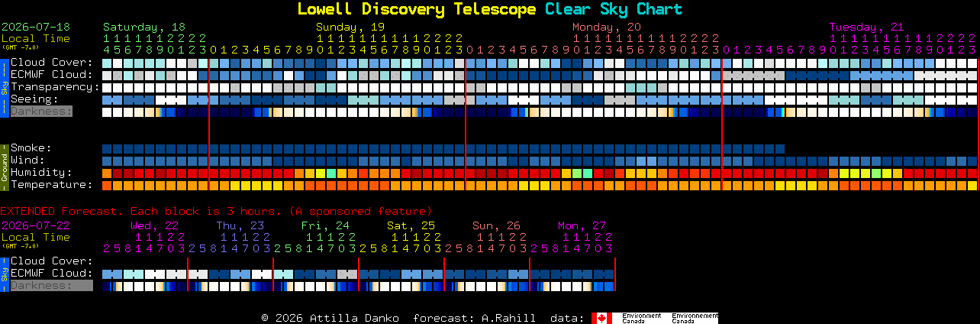
Task: Click the Clear Sky Chart title text
Action: [x=614, y=9]
